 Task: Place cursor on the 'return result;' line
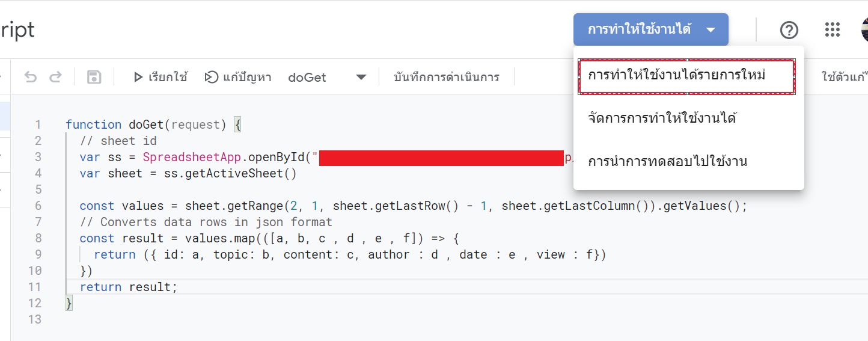point(129,287)
